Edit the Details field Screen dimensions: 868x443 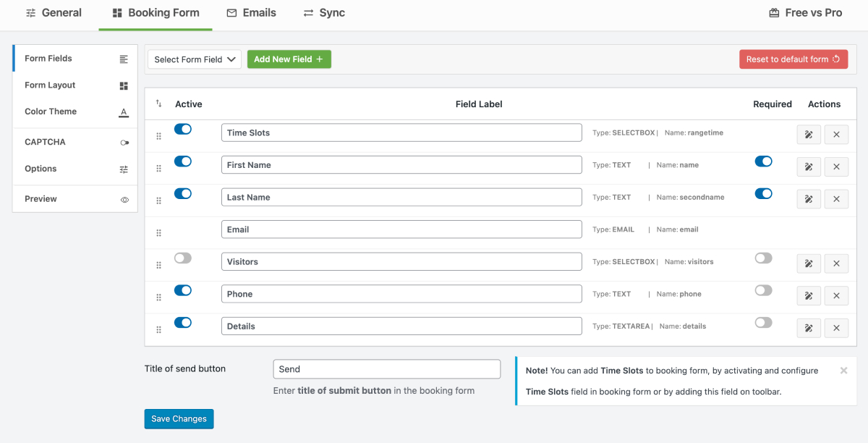[x=809, y=328]
